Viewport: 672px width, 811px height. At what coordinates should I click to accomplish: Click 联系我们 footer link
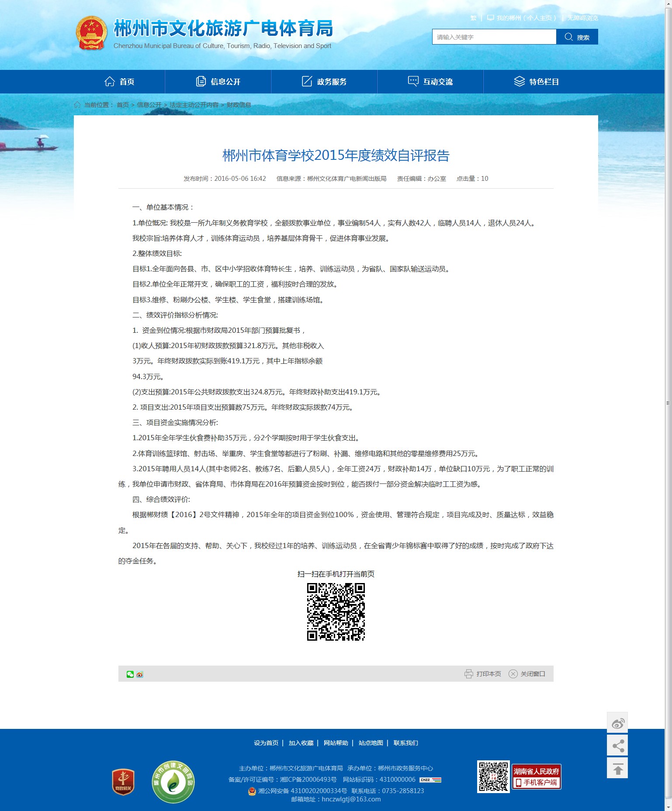[x=406, y=743]
